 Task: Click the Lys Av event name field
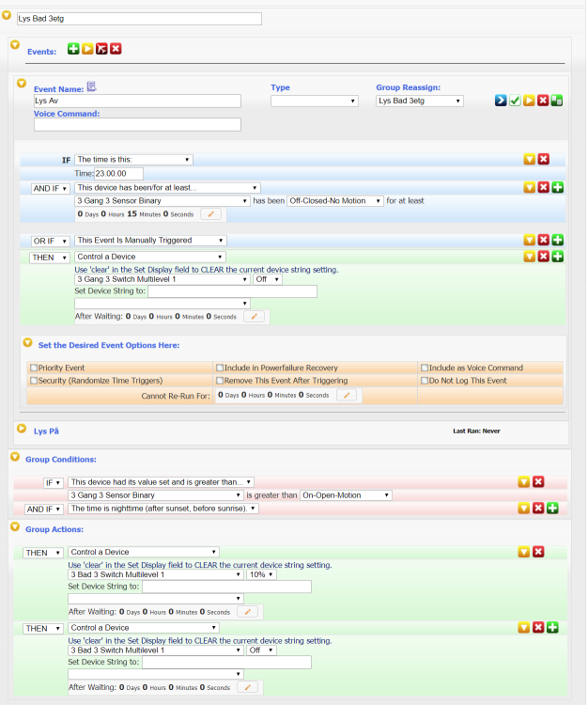(137, 101)
